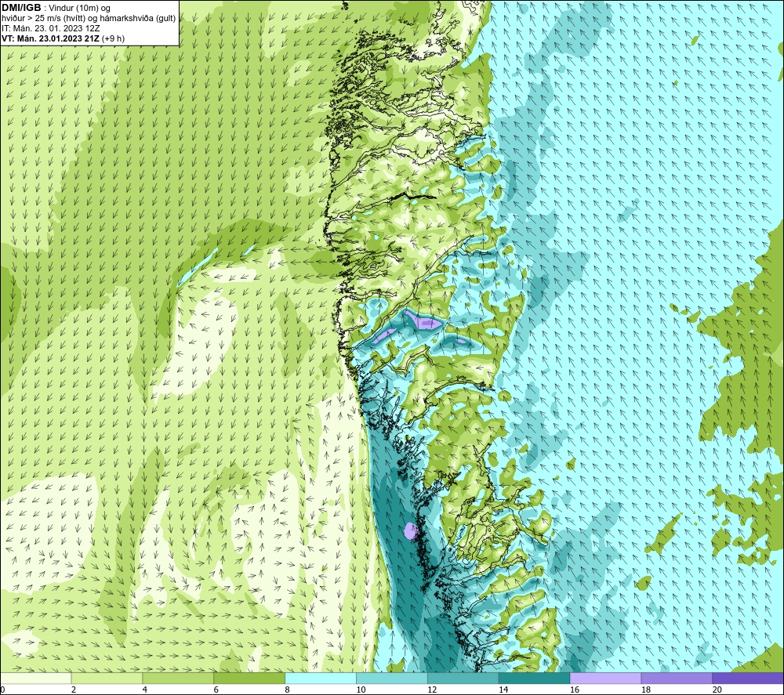Click the darkest purple swatch above 20

(x=748, y=679)
